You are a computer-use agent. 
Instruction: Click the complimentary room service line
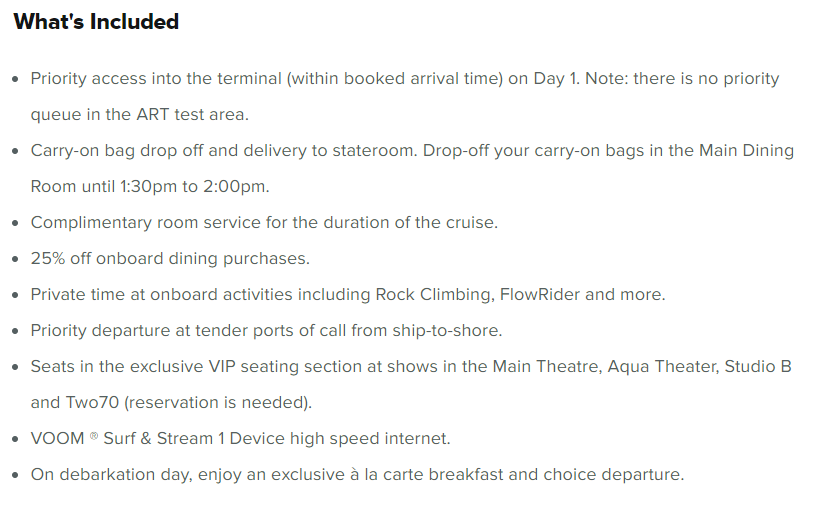coord(264,222)
